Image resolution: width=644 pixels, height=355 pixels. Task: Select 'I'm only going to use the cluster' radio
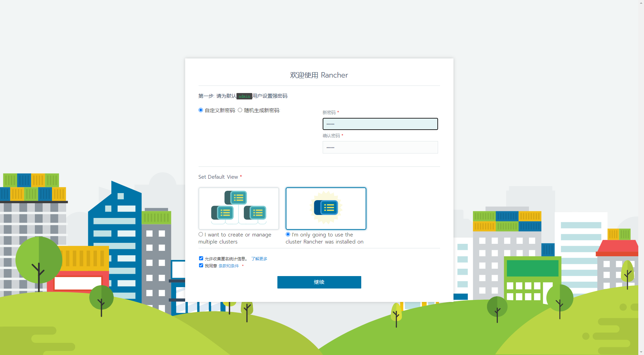(x=288, y=234)
